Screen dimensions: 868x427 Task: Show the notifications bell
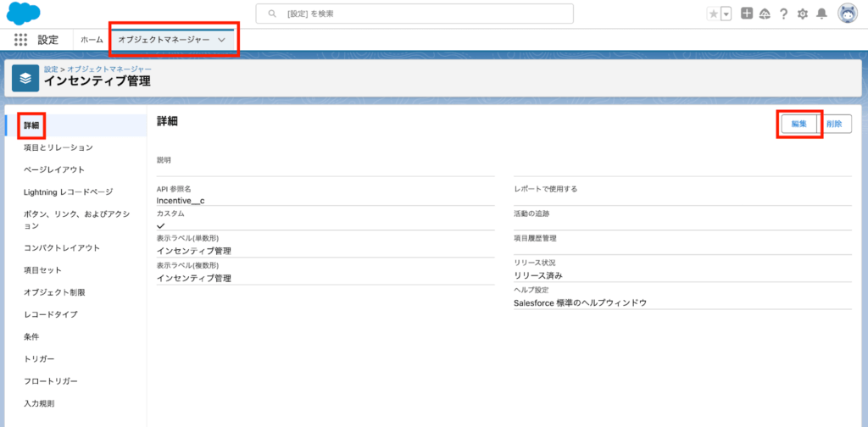(x=821, y=14)
